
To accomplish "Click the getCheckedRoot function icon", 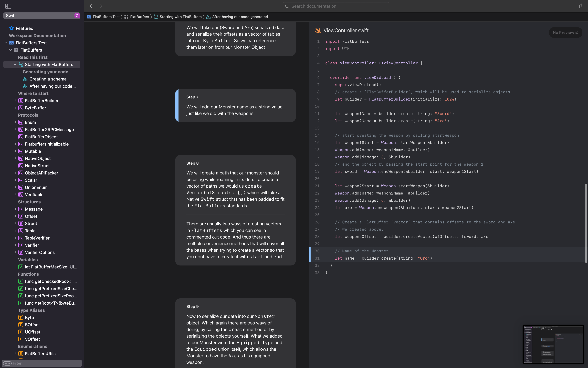I will [21, 281].
